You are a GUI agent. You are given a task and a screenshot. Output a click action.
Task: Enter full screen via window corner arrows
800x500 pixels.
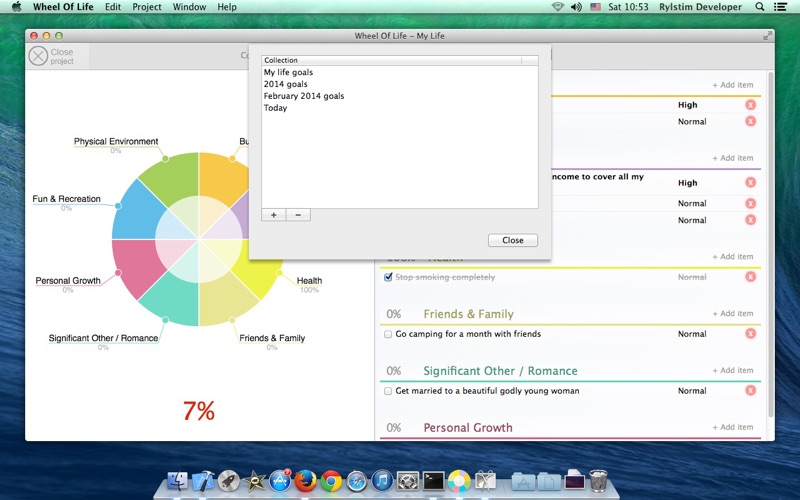tap(767, 36)
